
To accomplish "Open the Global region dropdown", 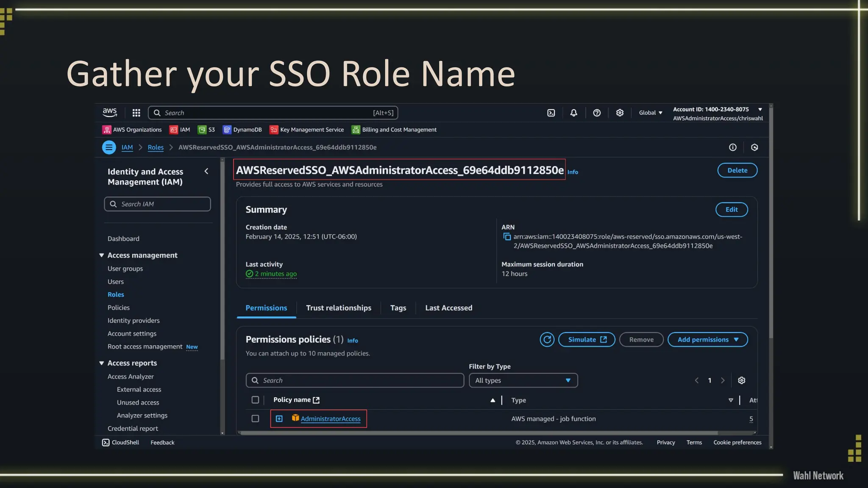I will coord(651,113).
